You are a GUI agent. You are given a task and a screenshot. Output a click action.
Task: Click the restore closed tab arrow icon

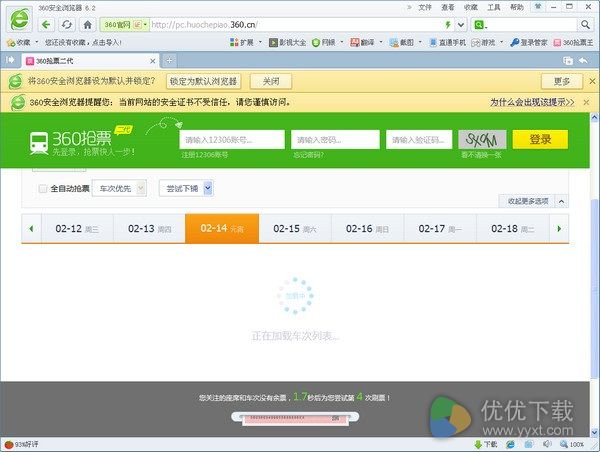pos(584,60)
